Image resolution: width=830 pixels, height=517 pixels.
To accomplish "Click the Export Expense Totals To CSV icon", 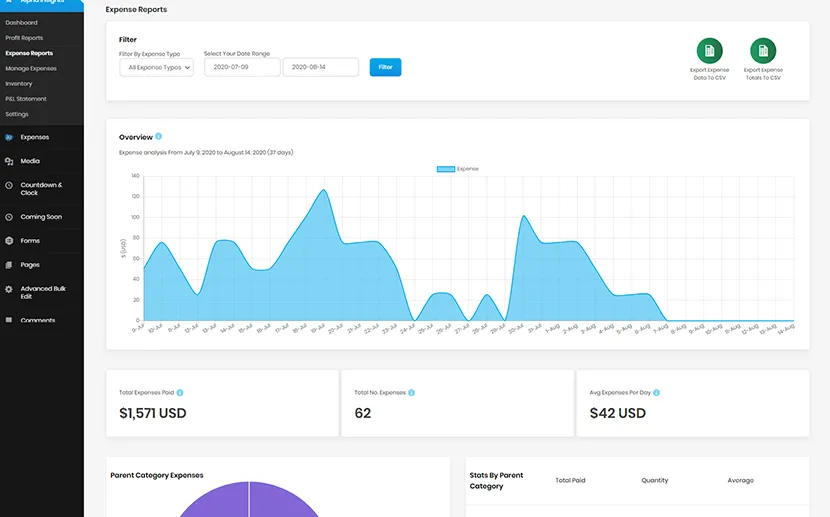I will tap(763, 51).
